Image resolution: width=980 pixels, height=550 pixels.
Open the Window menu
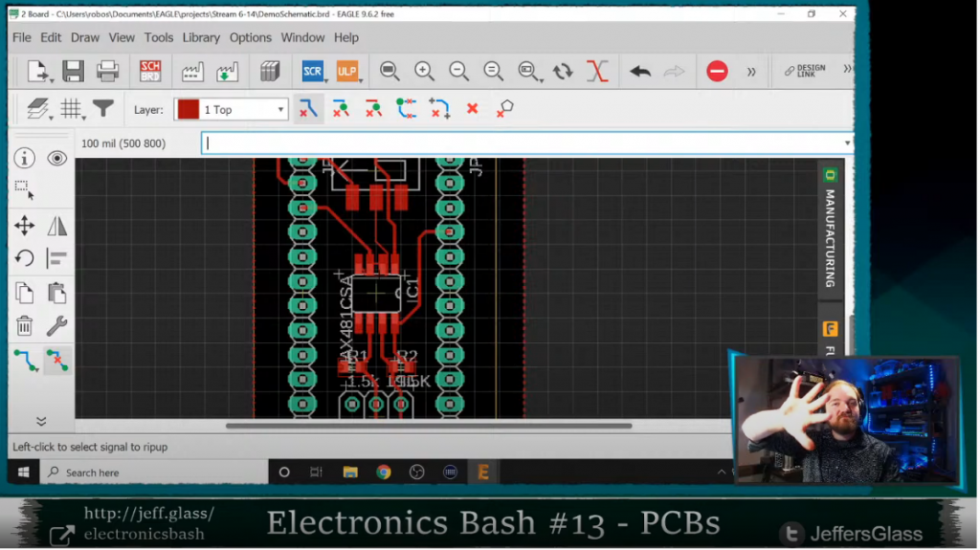click(x=302, y=37)
